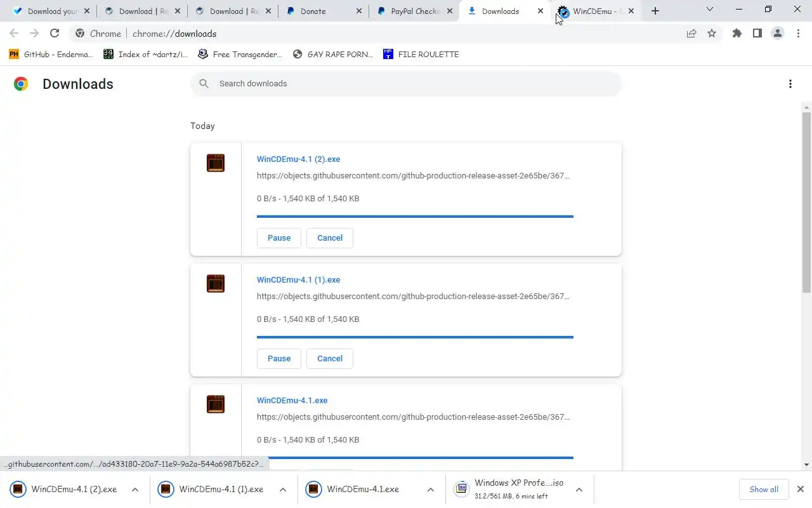Open the Extensions puzzle icon

(x=737, y=34)
